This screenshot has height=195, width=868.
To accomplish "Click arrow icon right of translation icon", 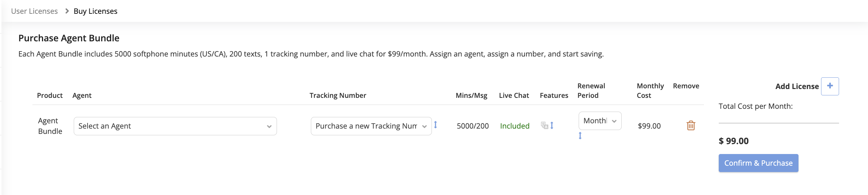I will pyautogui.click(x=552, y=125).
